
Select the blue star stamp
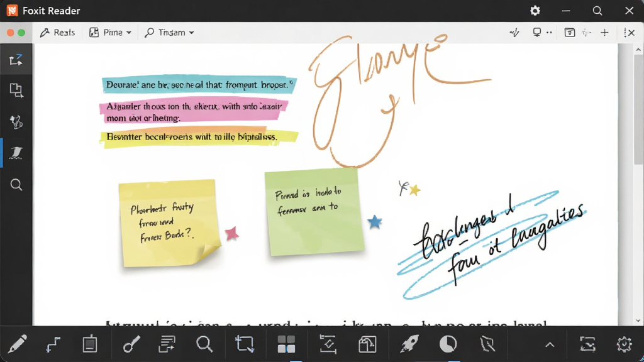[x=375, y=222]
